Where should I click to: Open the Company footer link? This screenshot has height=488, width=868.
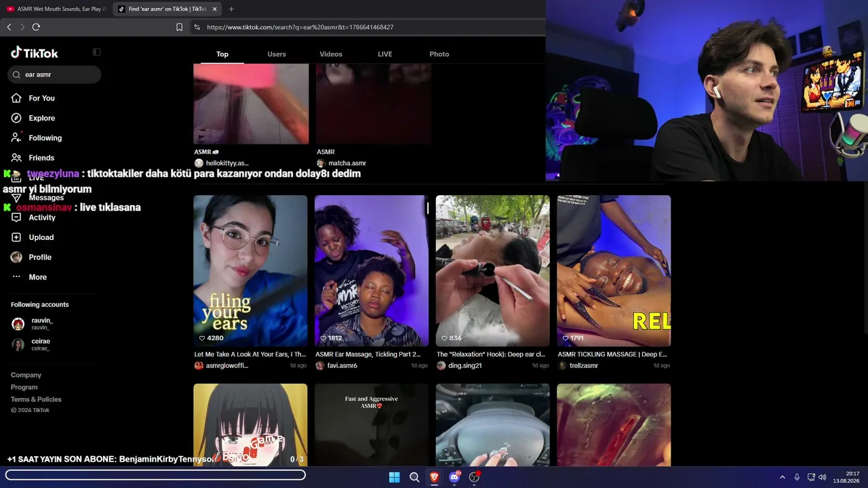point(26,375)
